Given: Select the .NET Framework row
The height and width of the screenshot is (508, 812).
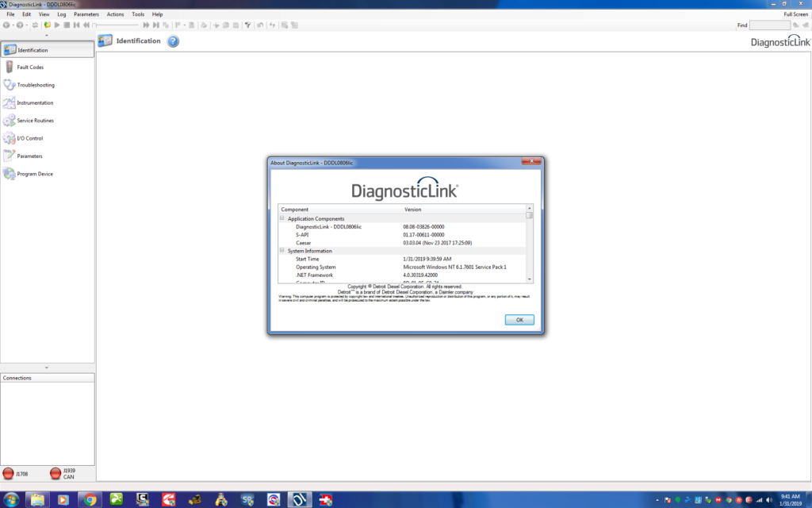Looking at the screenshot, I should (x=402, y=275).
